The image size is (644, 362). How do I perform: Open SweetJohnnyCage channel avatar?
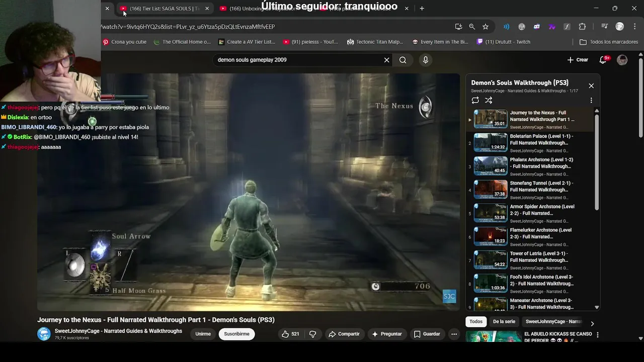pos(44,334)
